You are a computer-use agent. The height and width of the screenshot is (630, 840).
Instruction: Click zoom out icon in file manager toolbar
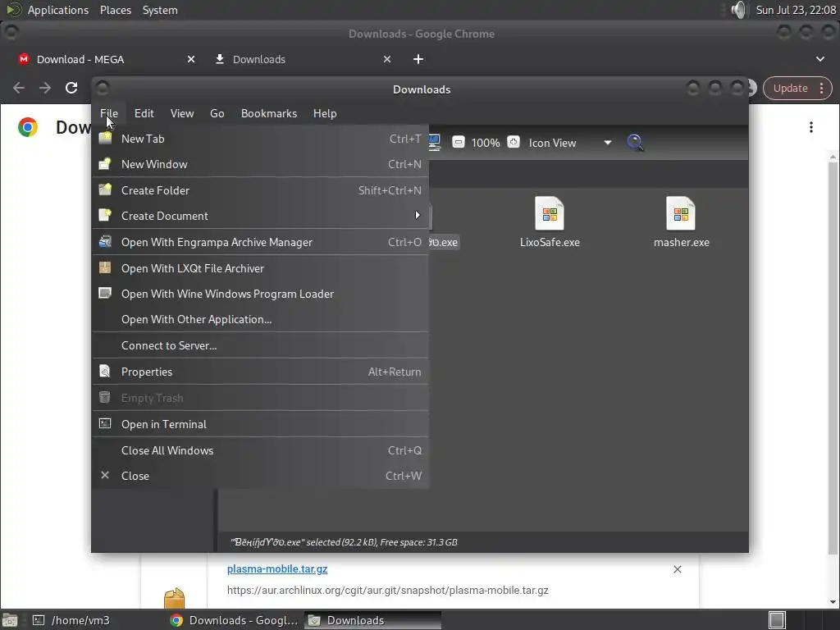(458, 142)
